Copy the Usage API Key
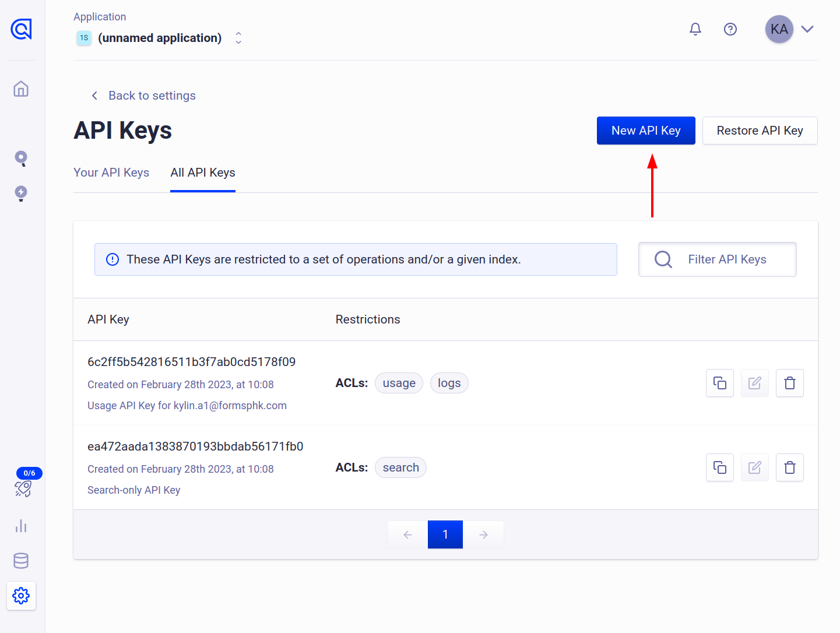The height and width of the screenshot is (633, 840). [x=719, y=383]
